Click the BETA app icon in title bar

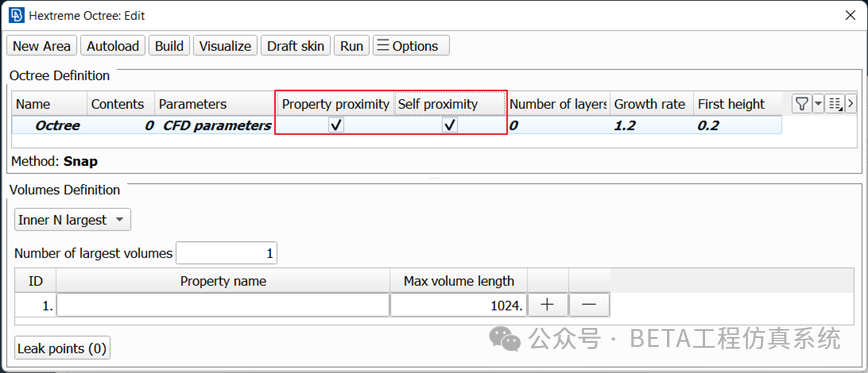(16, 15)
